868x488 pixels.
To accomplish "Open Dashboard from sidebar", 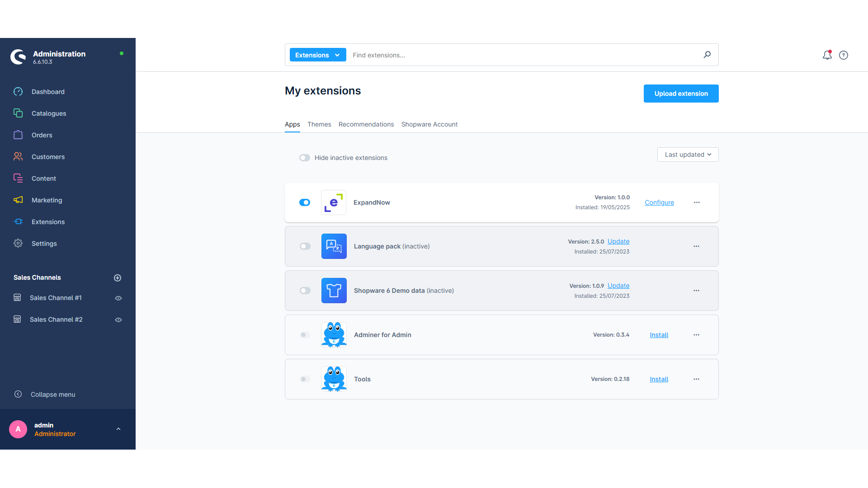I will click(x=48, y=92).
